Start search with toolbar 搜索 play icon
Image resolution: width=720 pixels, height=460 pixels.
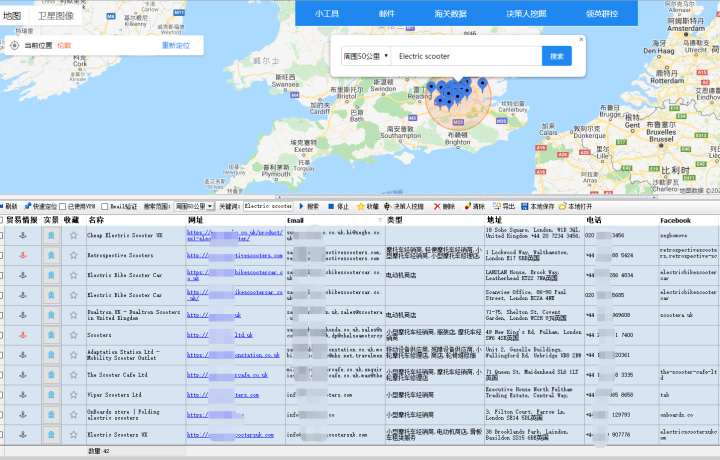coord(302,207)
